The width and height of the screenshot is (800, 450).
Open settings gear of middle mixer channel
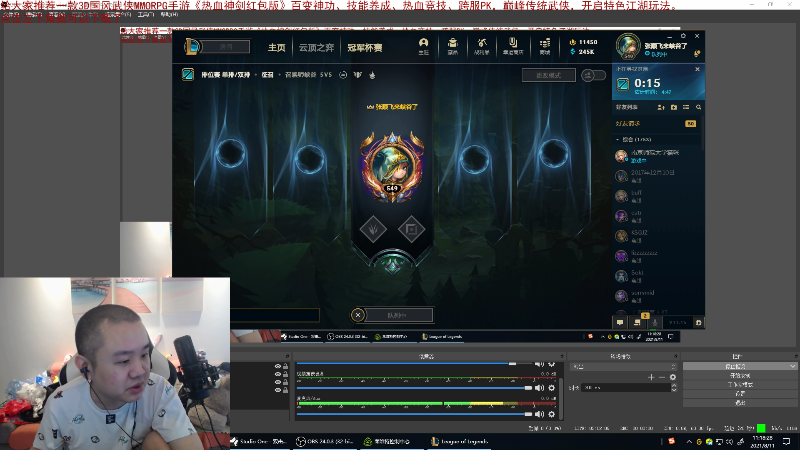[552, 388]
